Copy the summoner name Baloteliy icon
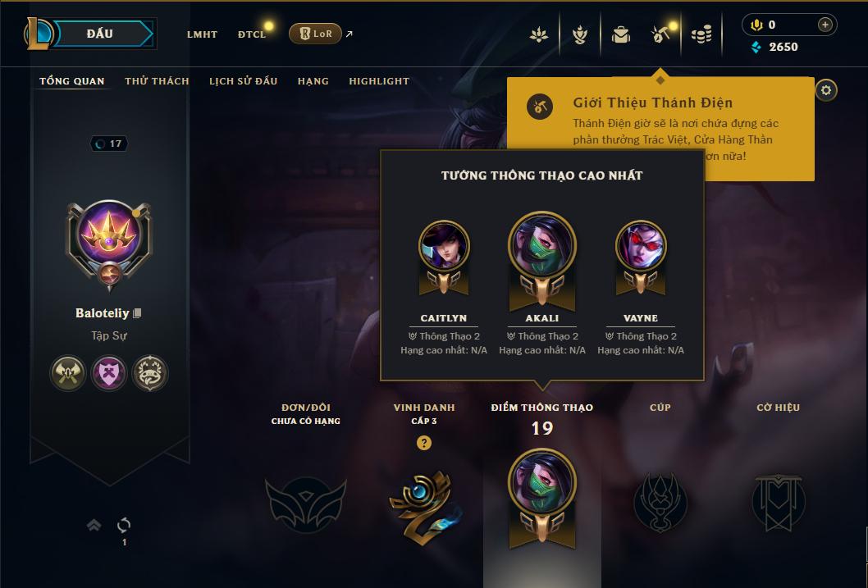 137,313
